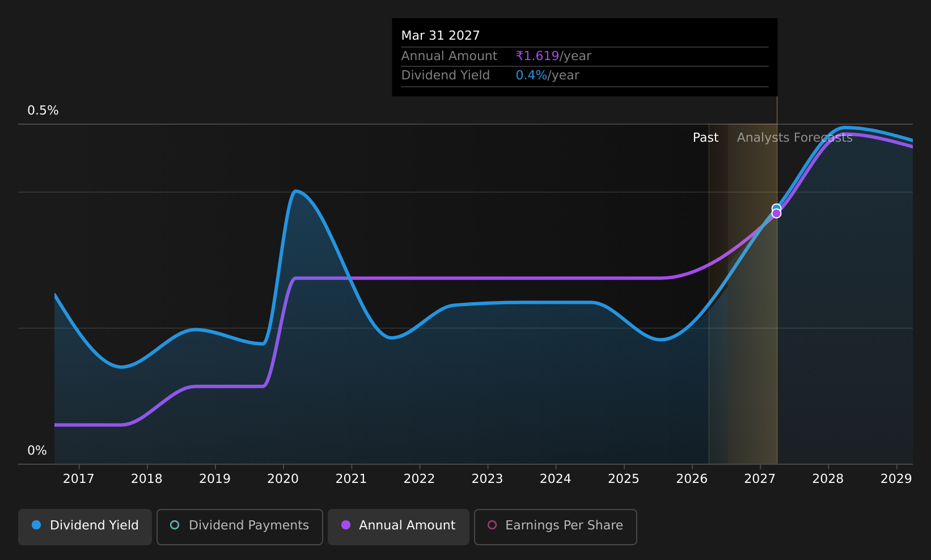Click the 2021 x-axis label
The image size is (931, 560).
(x=352, y=479)
